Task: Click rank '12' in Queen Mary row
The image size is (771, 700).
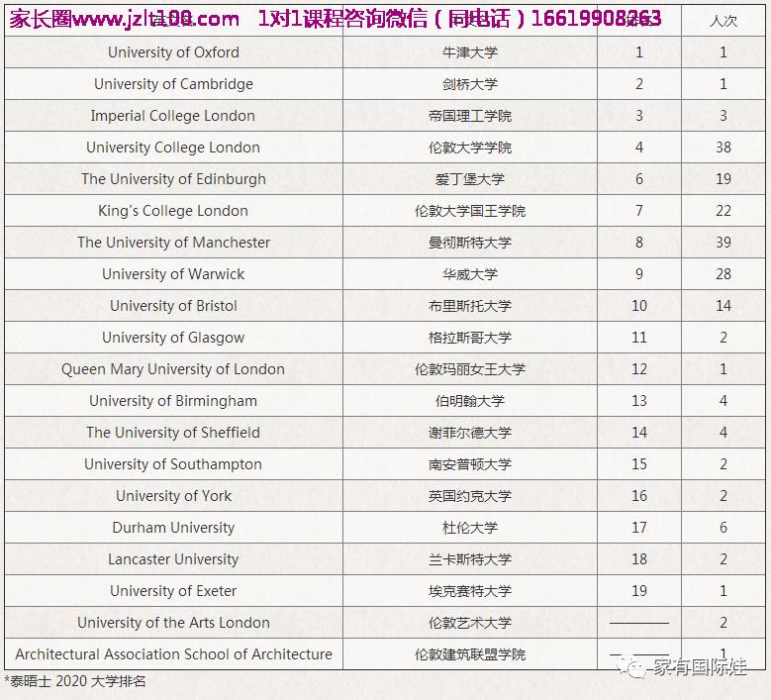Action: click(x=639, y=369)
